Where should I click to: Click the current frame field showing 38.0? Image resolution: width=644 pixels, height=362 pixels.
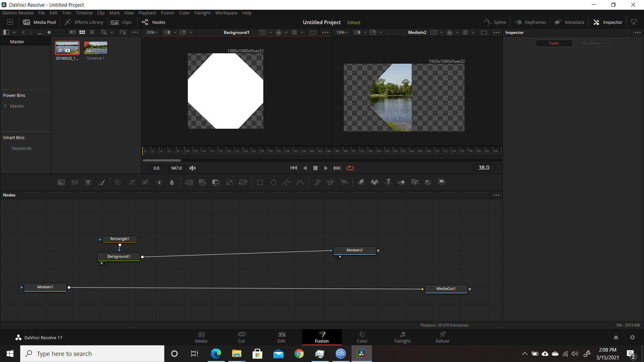484,168
